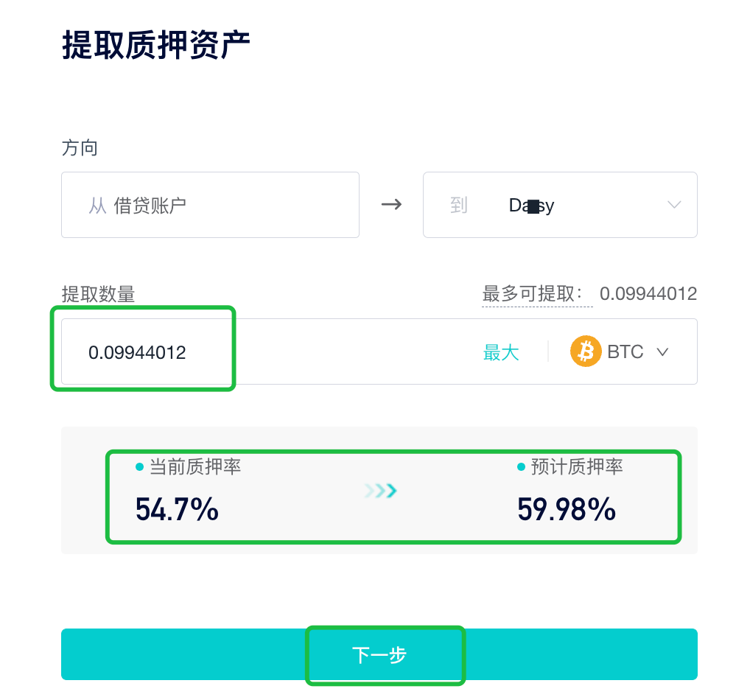Click the maximum withdrawable value 0.09944012
This screenshot has height=700, width=750.
pyautogui.click(x=648, y=293)
